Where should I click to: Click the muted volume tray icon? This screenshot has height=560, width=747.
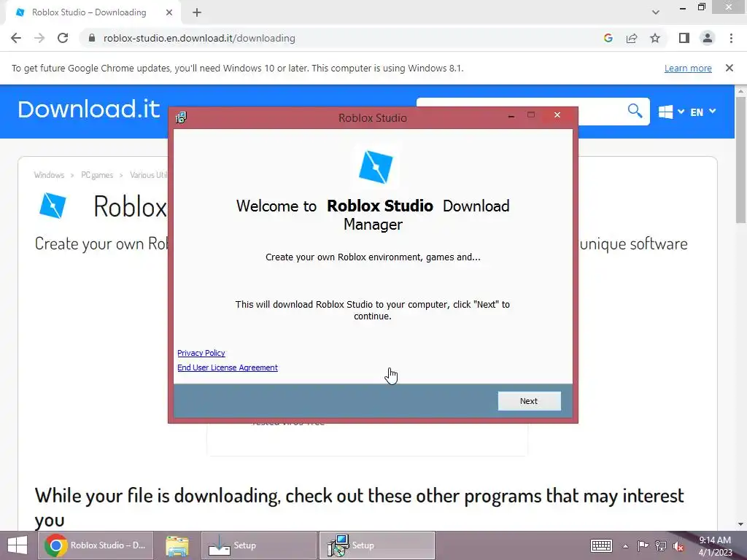(x=678, y=546)
